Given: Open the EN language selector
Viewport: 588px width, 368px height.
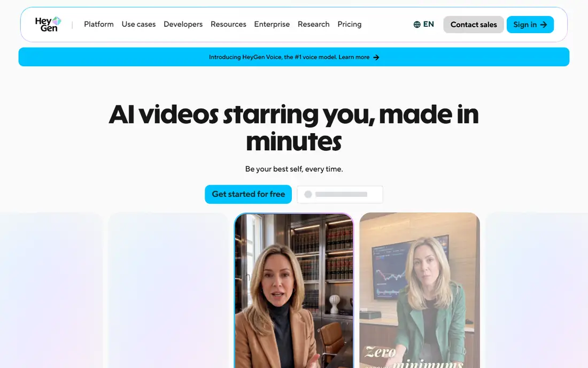Looking at the screenshot, I should pyautogui.click(x=424, y=25).
